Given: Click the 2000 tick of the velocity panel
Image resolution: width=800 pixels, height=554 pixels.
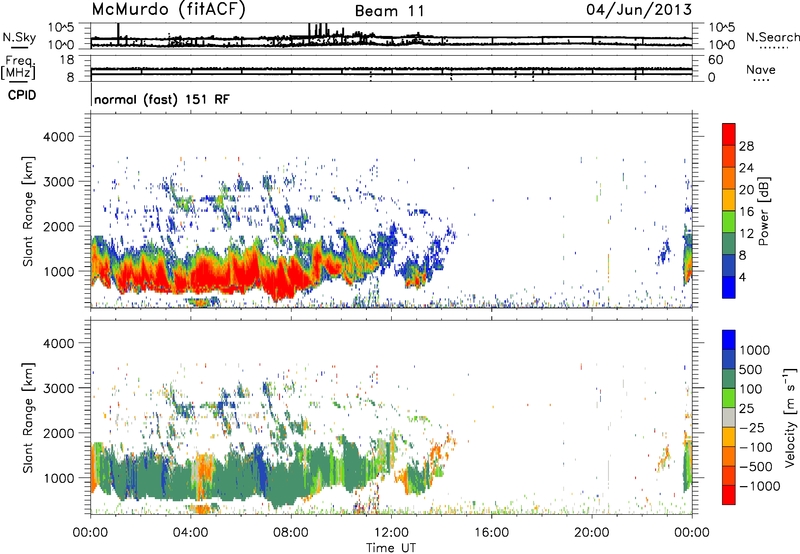Looking at the screenshot, I should [59, 433].
